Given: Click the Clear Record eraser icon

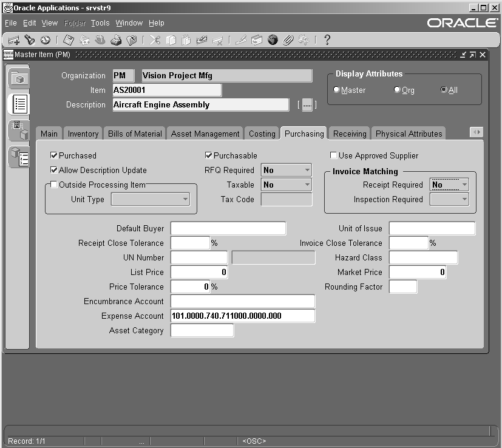Looking at the screenshot, I should (202, 40).
